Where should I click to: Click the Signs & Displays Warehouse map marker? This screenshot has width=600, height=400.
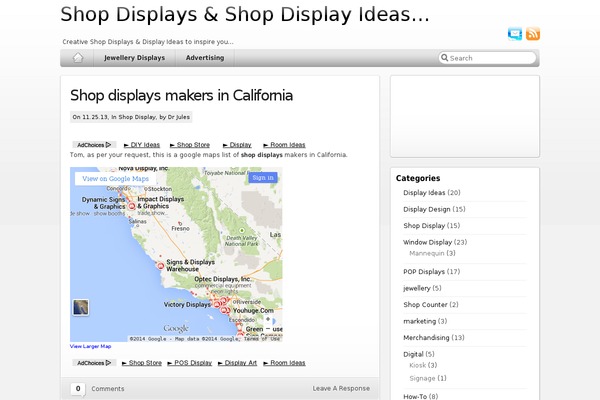pos(161,265)
